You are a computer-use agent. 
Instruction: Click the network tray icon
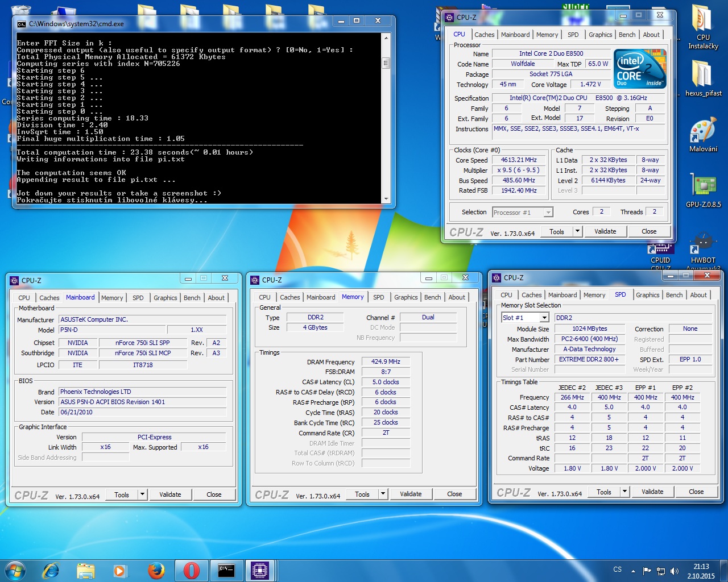click(x=661, y=571)
